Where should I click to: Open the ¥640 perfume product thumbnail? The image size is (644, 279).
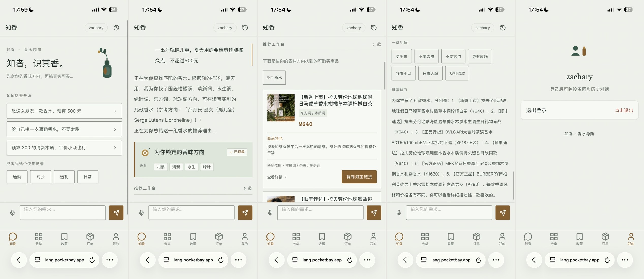(x=281, y=108)
